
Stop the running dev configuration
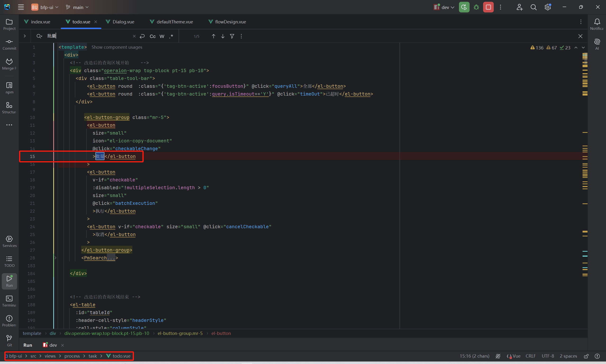coord(488,7)
